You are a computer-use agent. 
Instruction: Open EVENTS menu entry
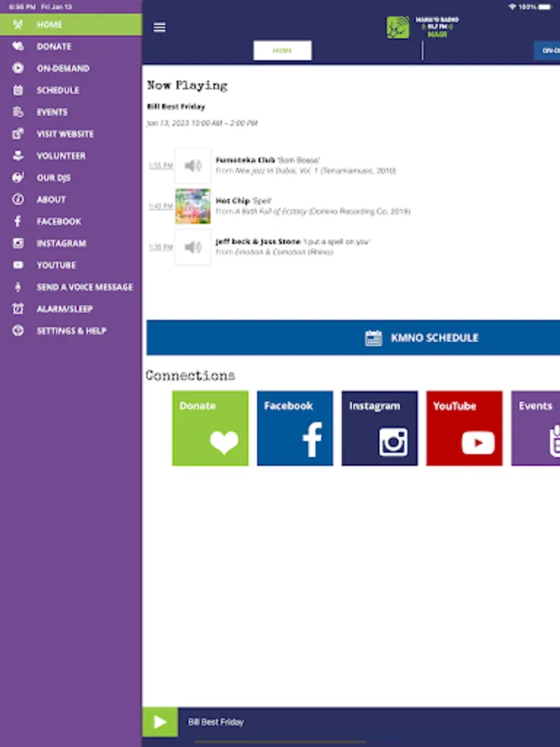click(52, 112)
